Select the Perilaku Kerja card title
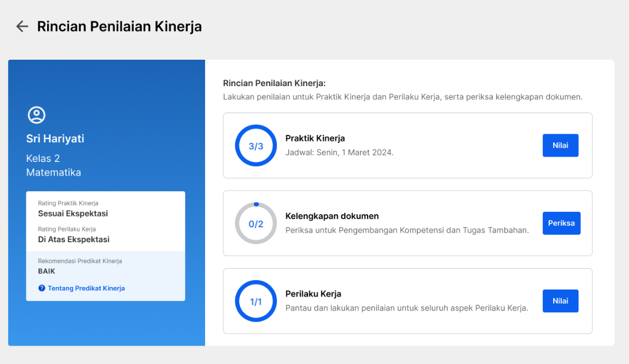Screen dimensions: 629x364 click(x=313, y=294)
